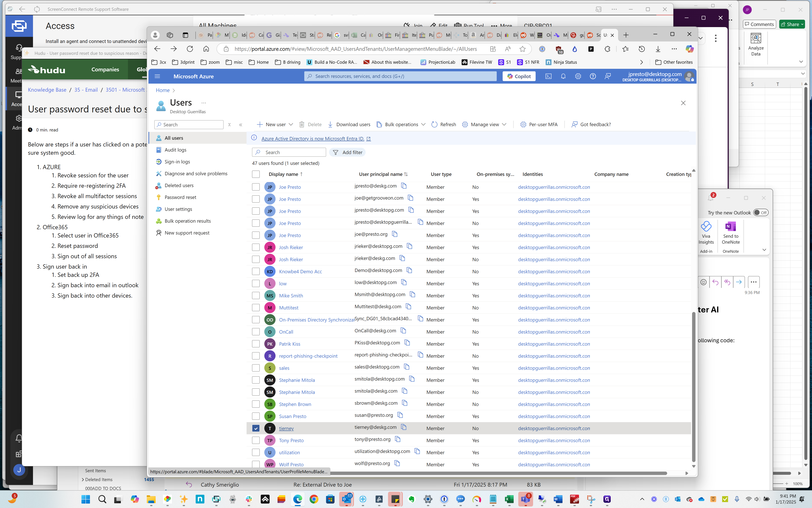Expand the favorites bar overflow chevron

641,62
